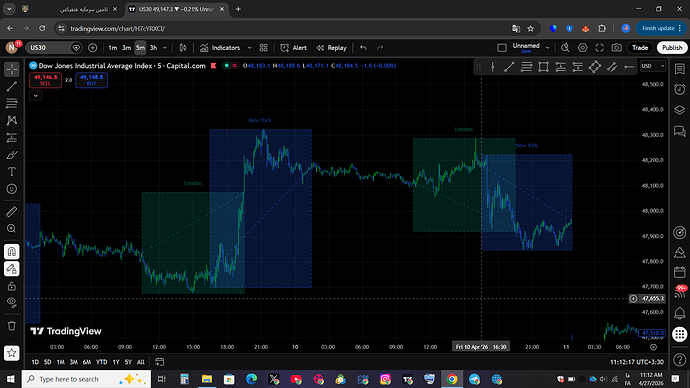The width and height of the screenshot is (690, 388).
Task: Select the 1D date range
Action: [x=35, y=362]
